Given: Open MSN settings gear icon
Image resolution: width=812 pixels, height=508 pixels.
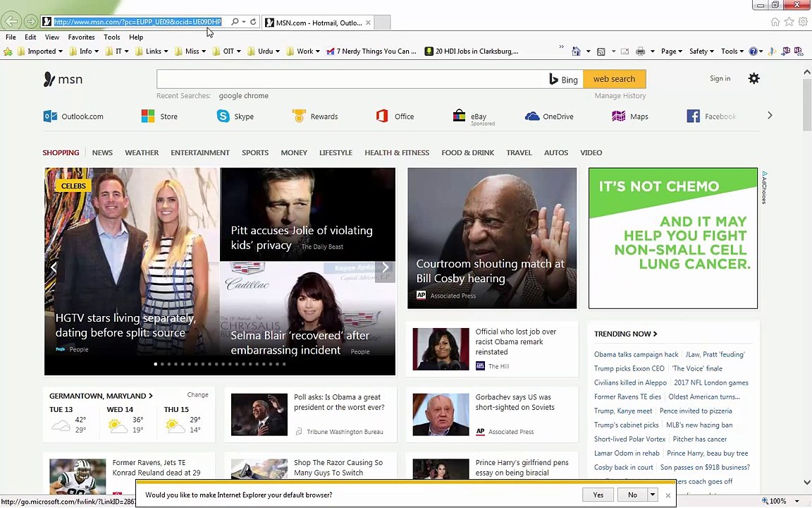Looking at the screenshot, I should pos(754,78).
